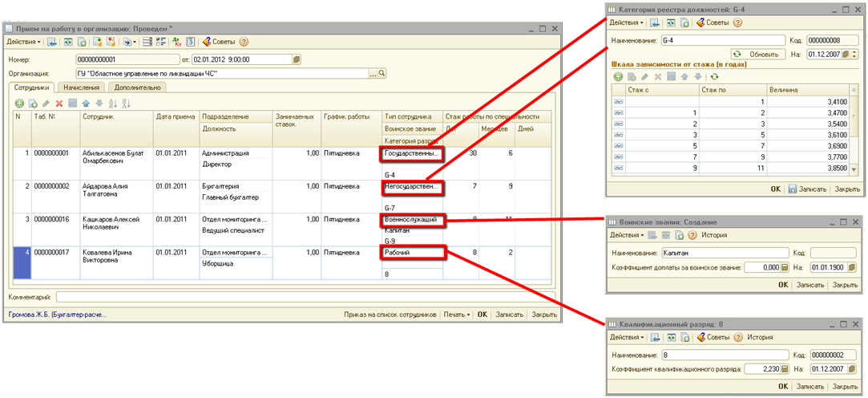868x398 pixels.
Task: Open Советы in the G-4 category window
Action: point(712,22)
